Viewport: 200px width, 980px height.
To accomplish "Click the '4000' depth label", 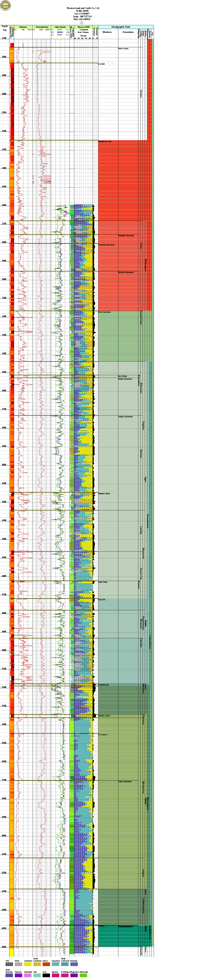I will [x=4, y=465].
